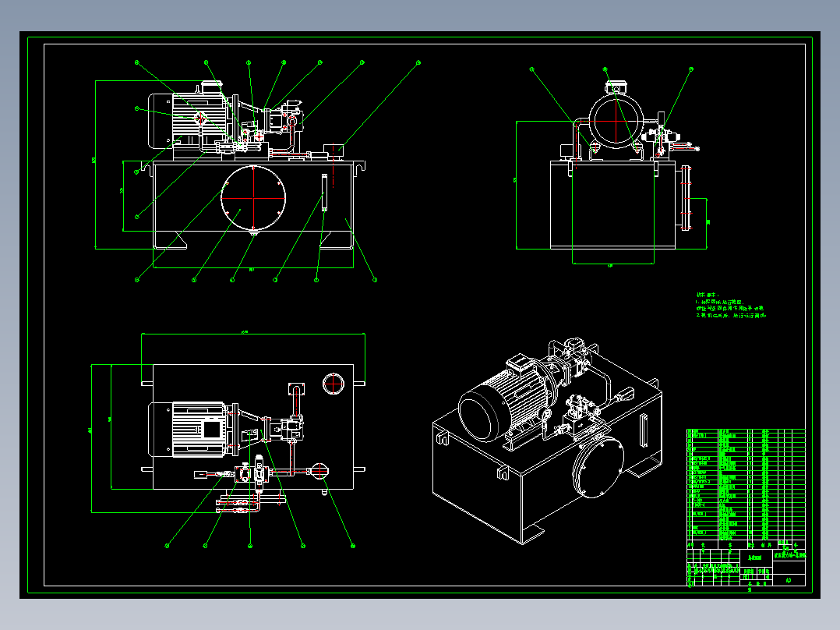
Task: Click the round inspection cover in the front view
Action: point(253,198)
